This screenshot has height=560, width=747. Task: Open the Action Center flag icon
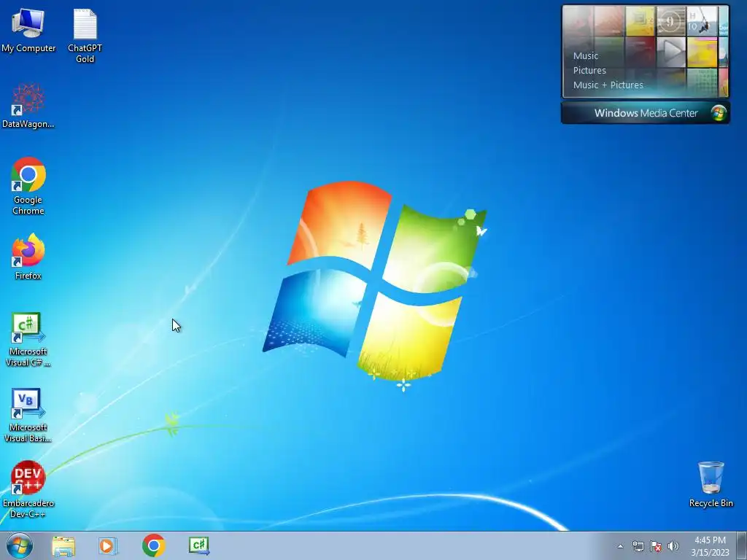pyautogui.click(x=656, y=546)
